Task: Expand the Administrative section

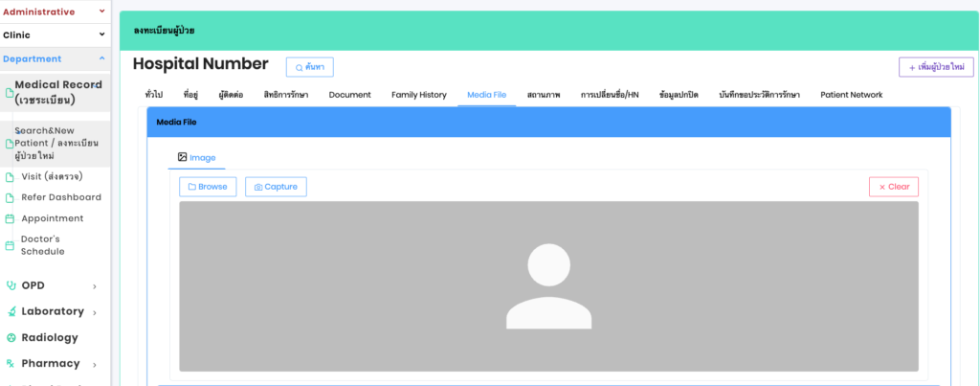Action: pos(102,11)
